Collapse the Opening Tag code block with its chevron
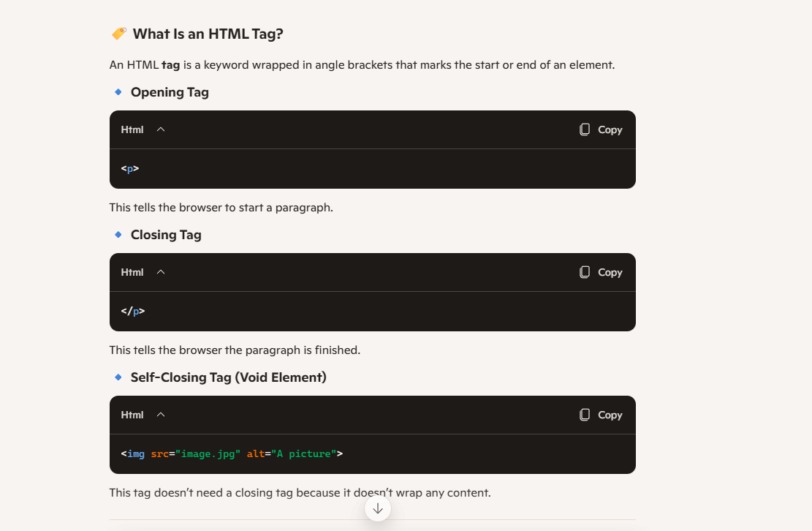 point(161,129)
